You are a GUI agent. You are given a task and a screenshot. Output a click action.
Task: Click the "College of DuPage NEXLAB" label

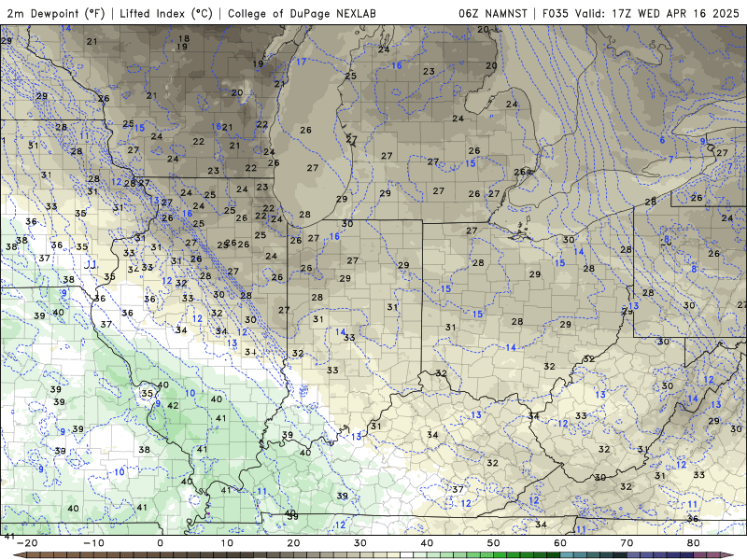302,13
